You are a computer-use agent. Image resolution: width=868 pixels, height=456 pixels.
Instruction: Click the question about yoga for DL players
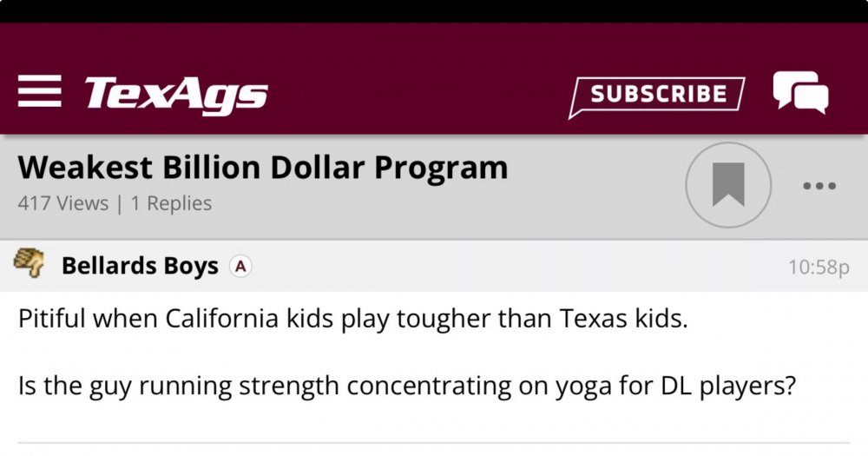pyautogui.click(x=406, y=385)
